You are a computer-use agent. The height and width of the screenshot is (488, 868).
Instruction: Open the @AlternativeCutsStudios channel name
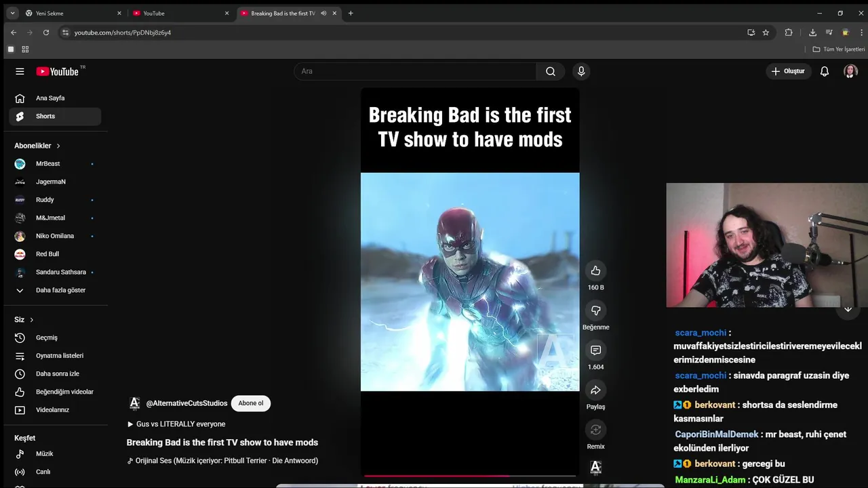(x=186, y=403)
